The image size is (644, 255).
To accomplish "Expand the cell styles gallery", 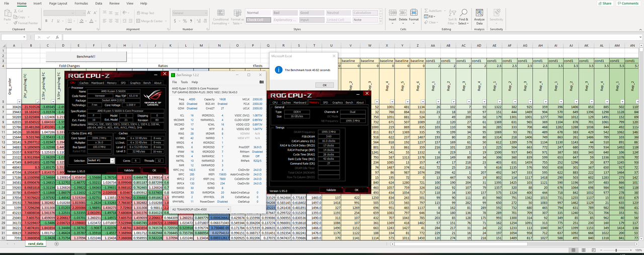I will pyautogui.click(x=380, y=22).
